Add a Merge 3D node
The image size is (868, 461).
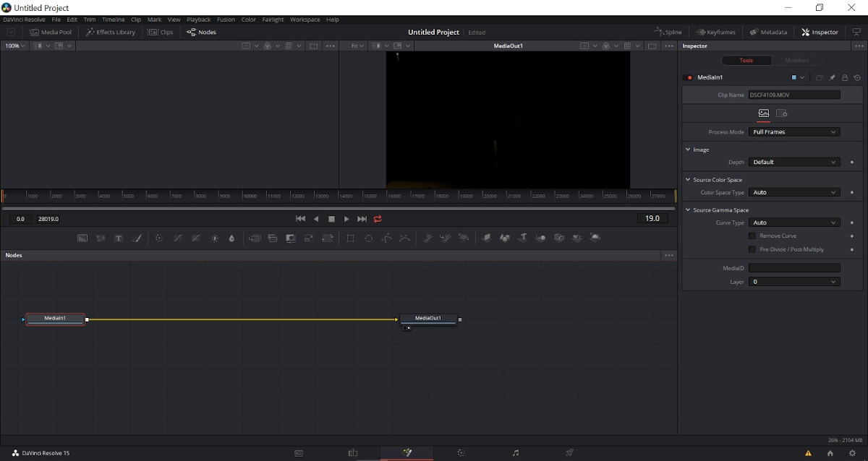(541, 238)
